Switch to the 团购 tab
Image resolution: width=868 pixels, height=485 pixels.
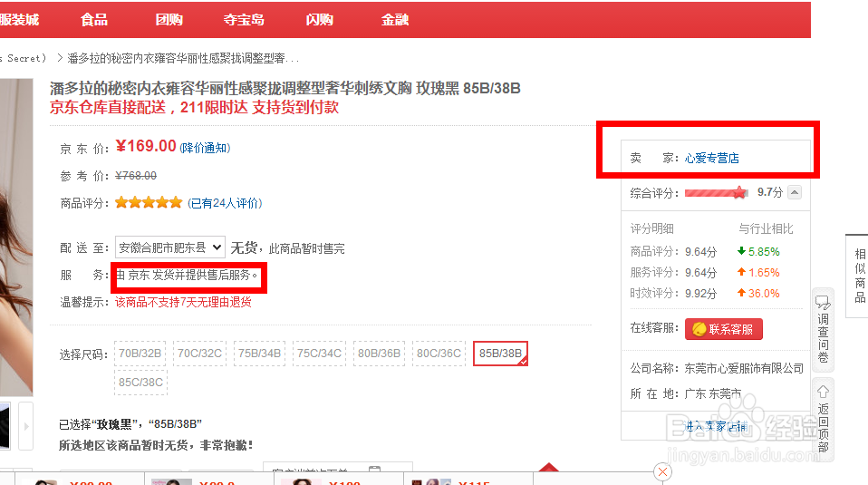pyautogui.click(x=169, y=20)
